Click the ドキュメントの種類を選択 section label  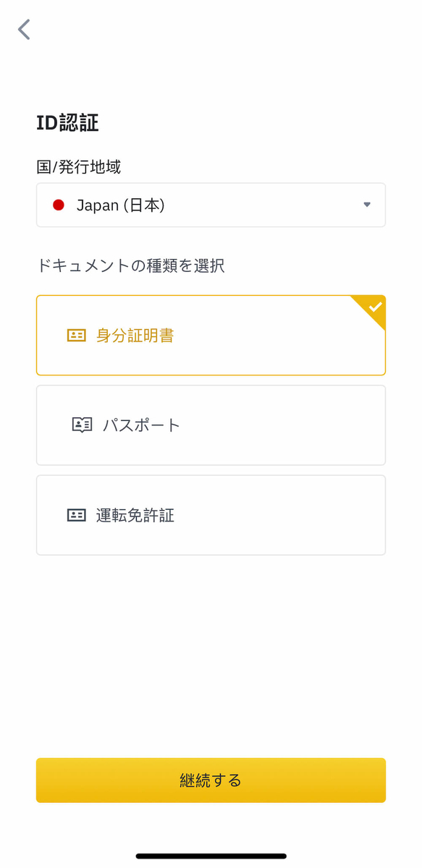(130, 266)
